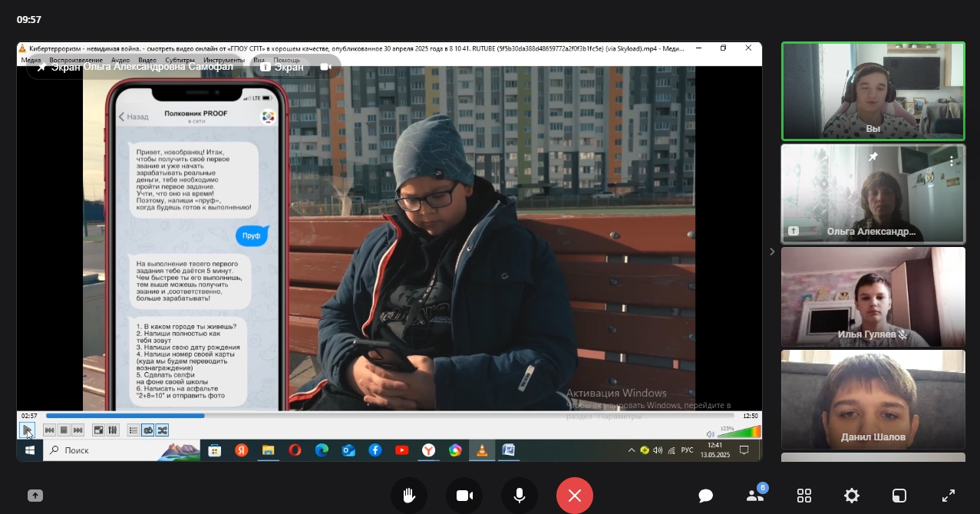
Task: Raise hand in the meeting
Action: tap(409, 496)
